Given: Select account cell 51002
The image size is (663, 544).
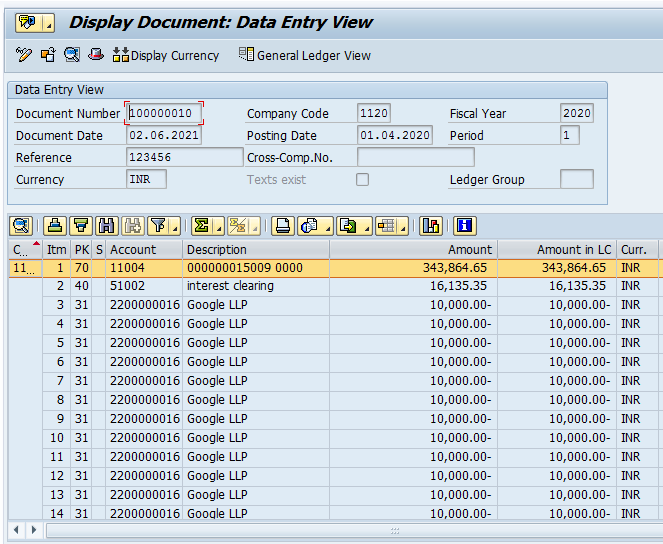Looking at the screenshot, I should pyautogui.click(x=144, y=286).
